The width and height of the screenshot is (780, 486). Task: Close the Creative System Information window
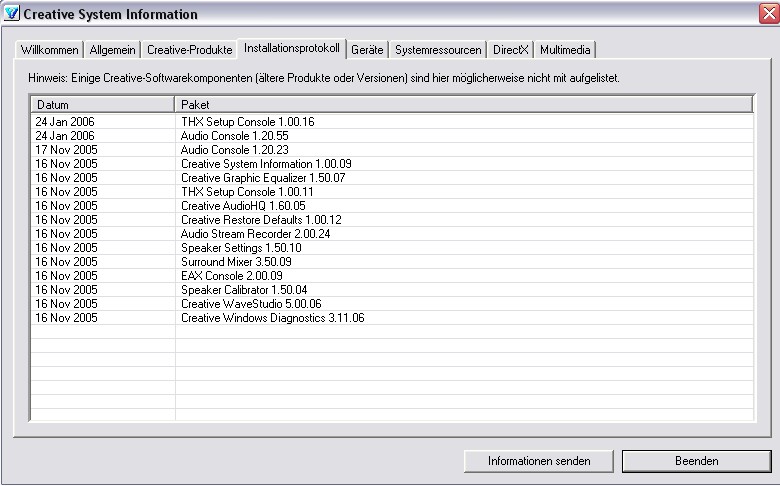click(769, 13)
